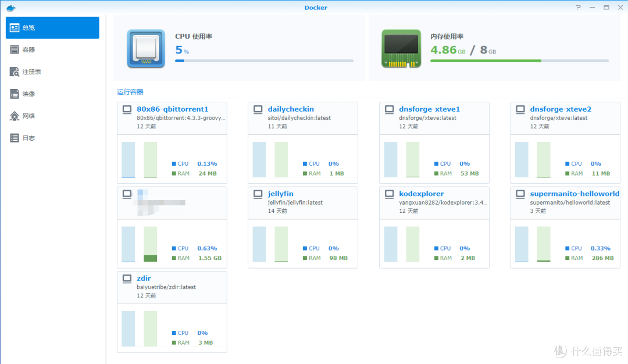Click jellyfin's CPU chart bar
The height and width of the screenshot is (364, 628).
pos(259,244)
